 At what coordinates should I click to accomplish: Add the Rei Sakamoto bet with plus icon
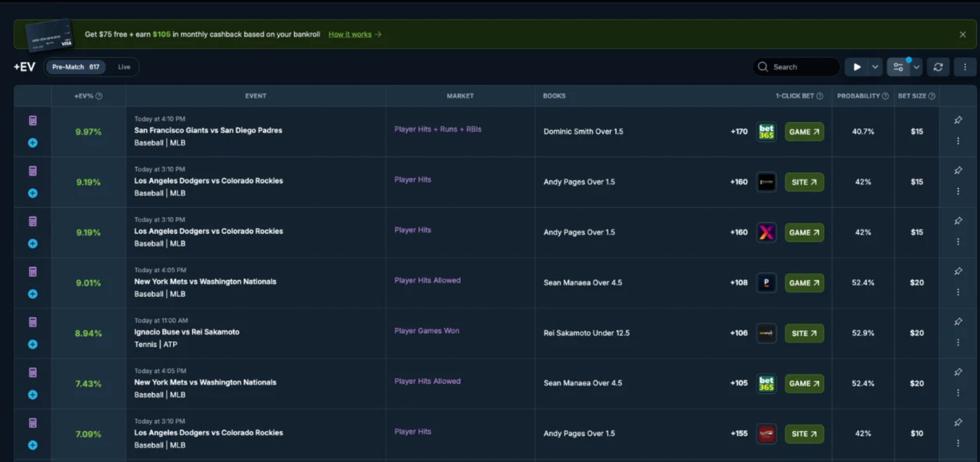33,344
